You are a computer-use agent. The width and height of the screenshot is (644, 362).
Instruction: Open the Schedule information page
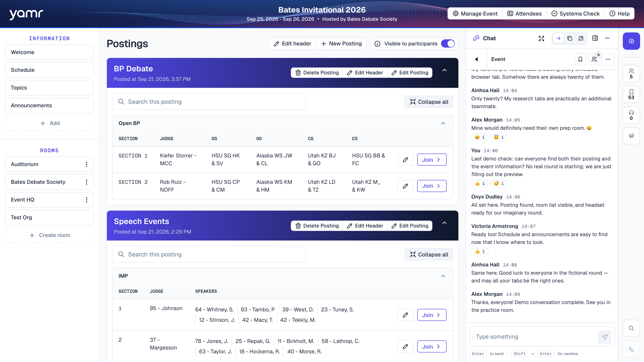(50, 70)
